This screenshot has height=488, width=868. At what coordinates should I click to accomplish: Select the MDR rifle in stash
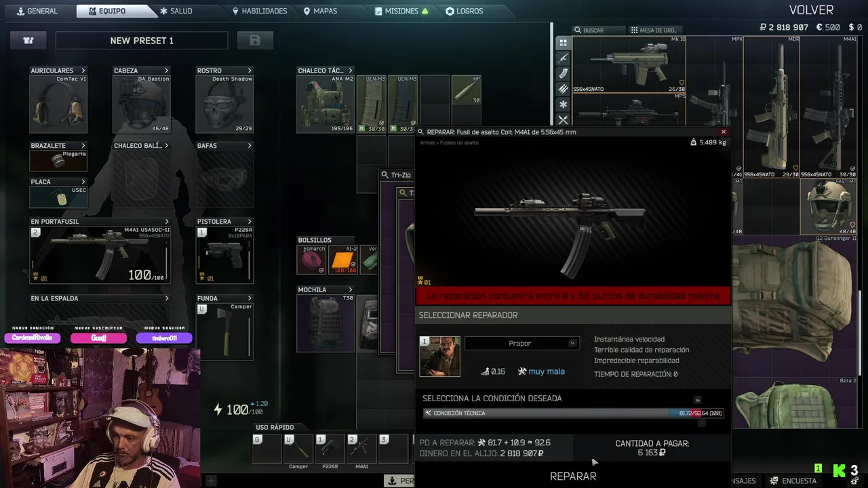coord(772,107)
